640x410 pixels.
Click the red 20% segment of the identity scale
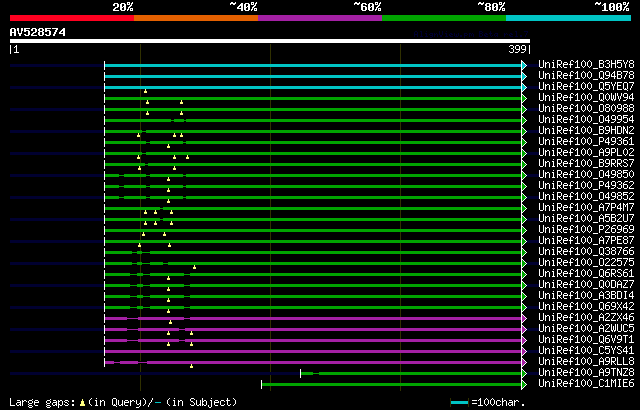[72, 18]
